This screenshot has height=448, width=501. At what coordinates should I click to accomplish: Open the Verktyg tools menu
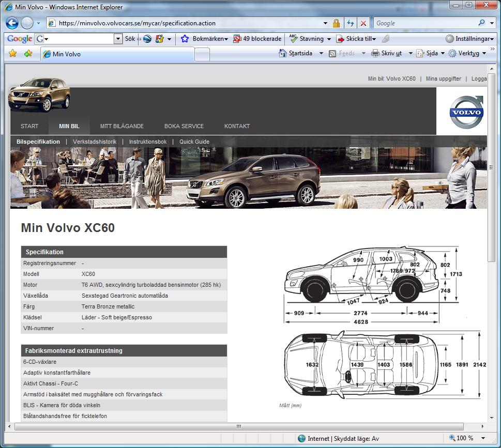click(x=467, y=53)
